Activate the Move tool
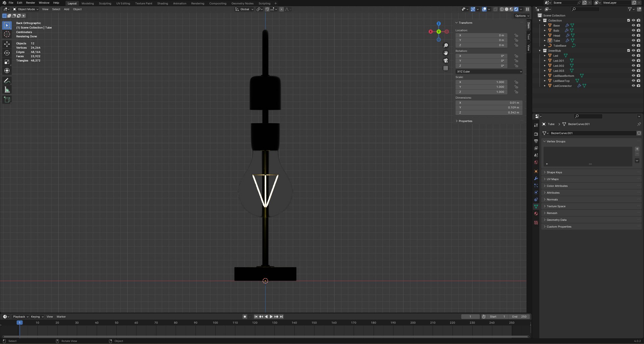644x344 pixels. tap(7, 44)
